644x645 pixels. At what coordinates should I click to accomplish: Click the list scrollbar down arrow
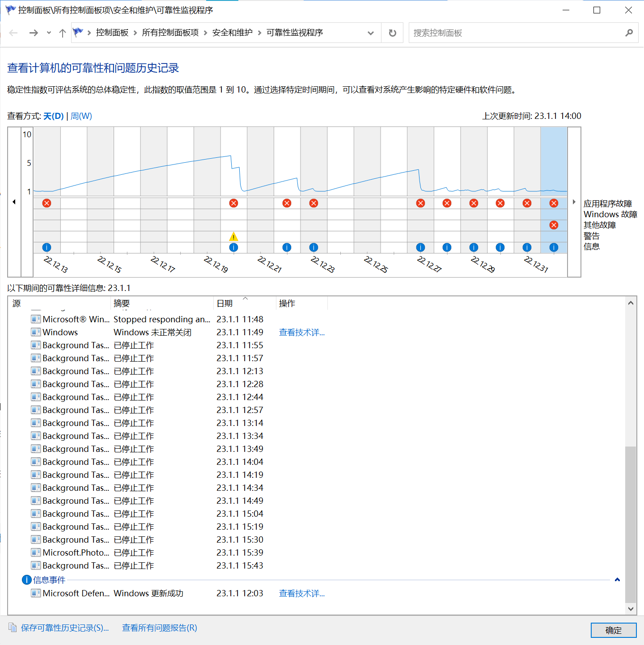pyautogui.click(x=631, y=609)
